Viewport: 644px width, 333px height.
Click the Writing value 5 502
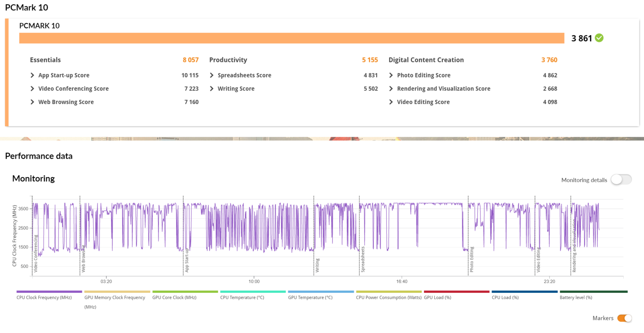371,88
